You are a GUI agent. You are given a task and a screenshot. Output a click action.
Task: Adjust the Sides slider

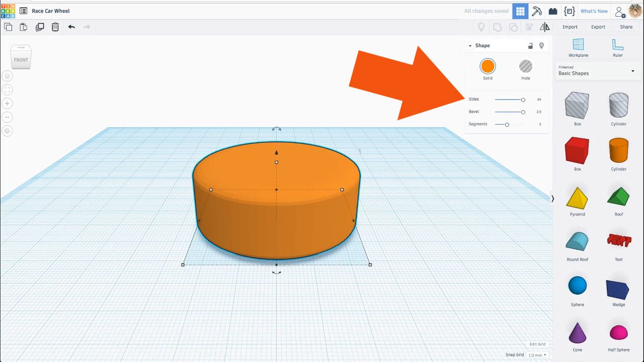tap(523, 100)
